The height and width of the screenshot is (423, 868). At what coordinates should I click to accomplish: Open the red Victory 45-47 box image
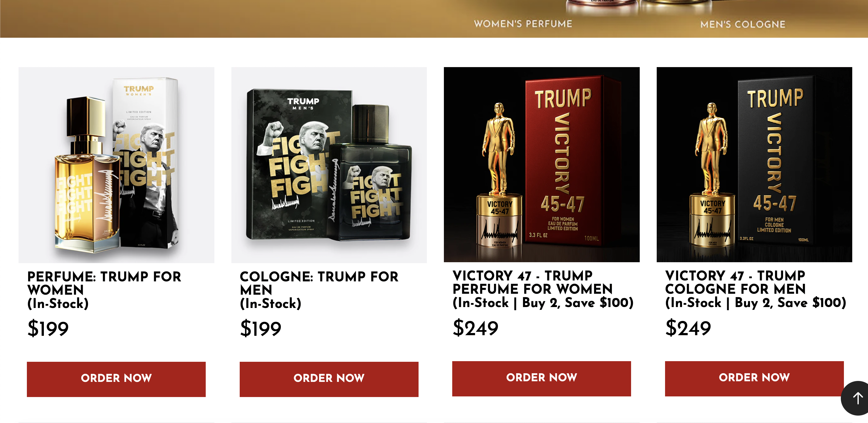pyautogui.click(x=541, y=164)
